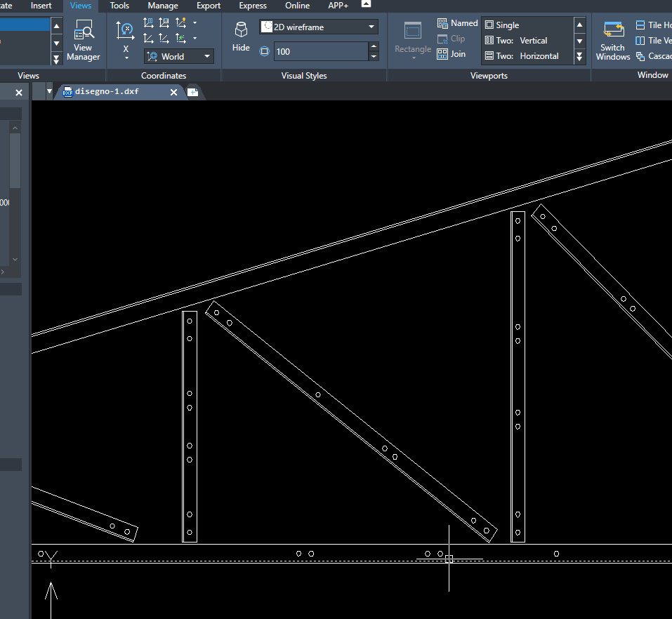The image size is (672, 619).
Task: Click the Tile Vertically icon
Action: pyautogui.click(x=640, y=40)
